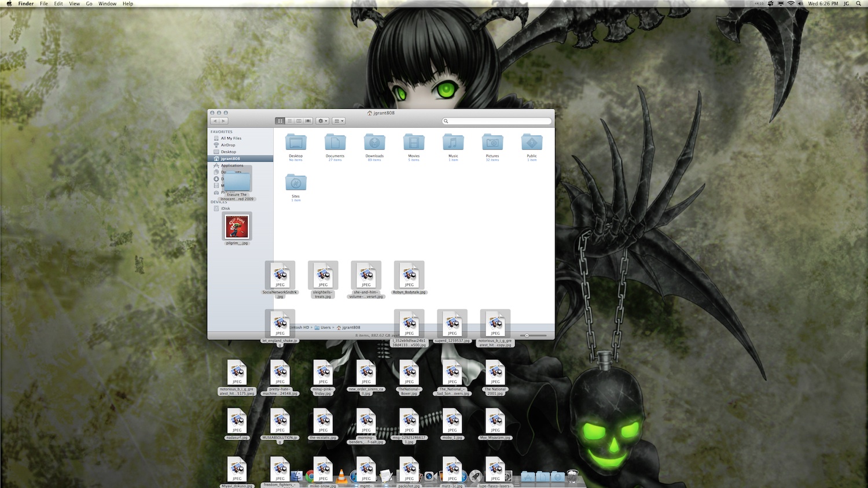Click the Finder search field
This screenshot has height=488, width=868.
point(497,121)
